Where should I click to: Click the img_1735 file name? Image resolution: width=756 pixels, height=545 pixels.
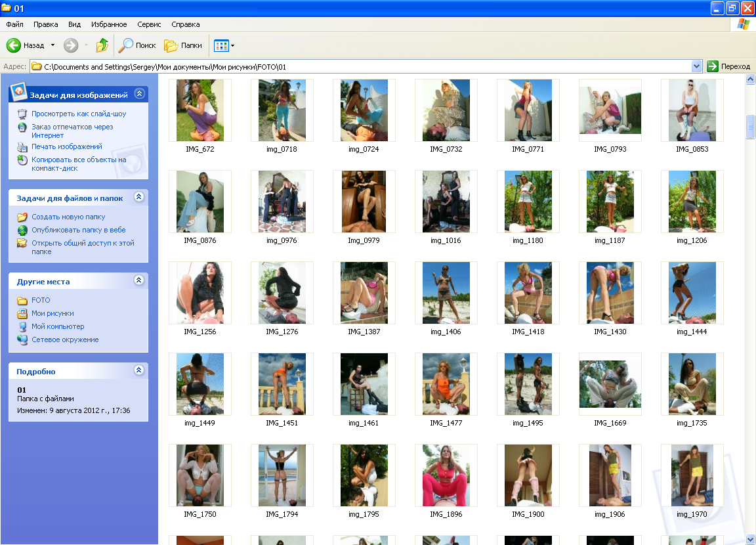(x=692, y=423)
